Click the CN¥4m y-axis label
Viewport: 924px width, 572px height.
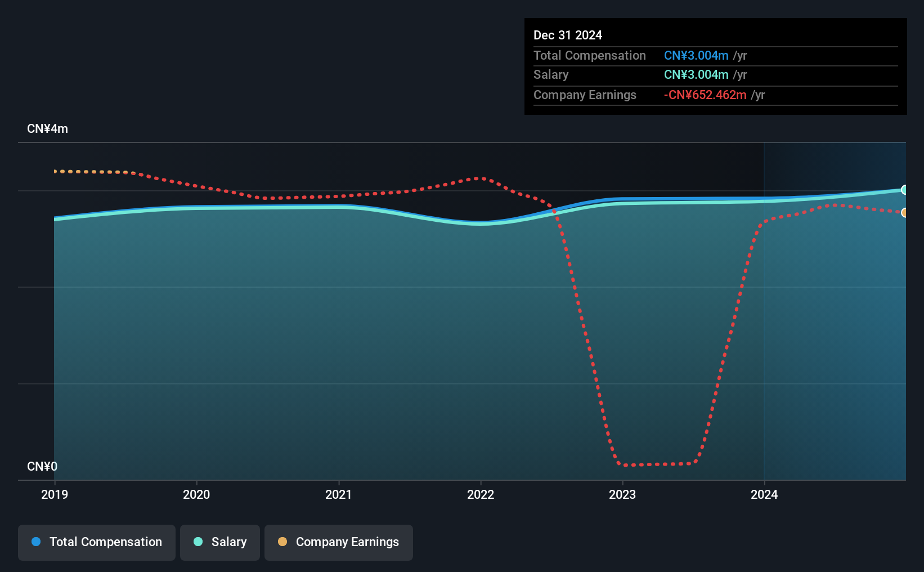coord(48,129)
